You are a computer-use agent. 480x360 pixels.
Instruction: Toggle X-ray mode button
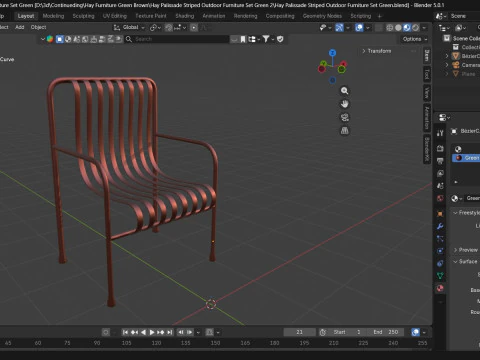pos(379,28)
